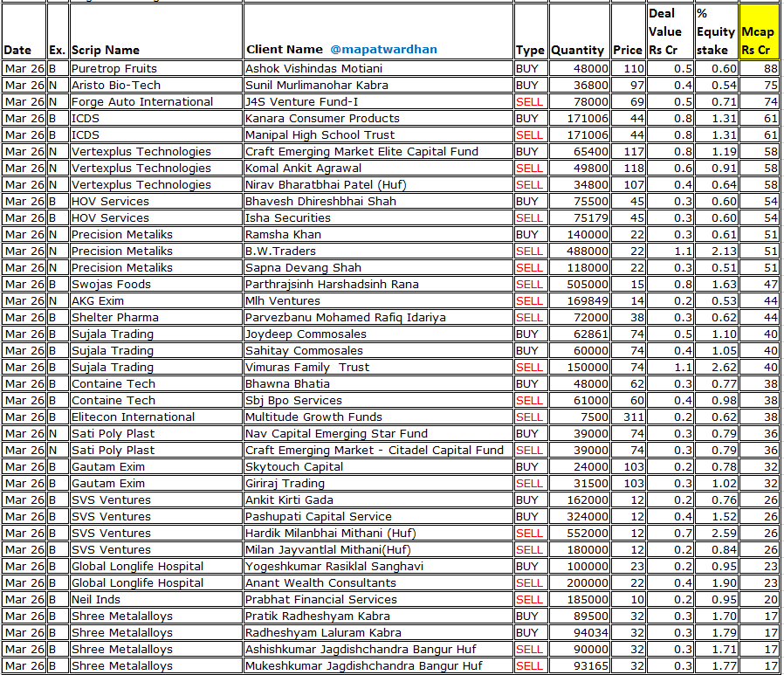Select the Quantity column header

(x=580, y=32)
